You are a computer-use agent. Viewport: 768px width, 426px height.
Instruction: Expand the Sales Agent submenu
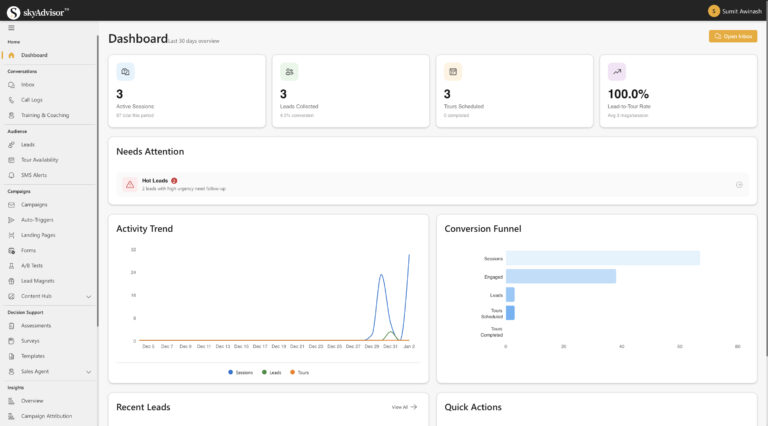point(89,371)
